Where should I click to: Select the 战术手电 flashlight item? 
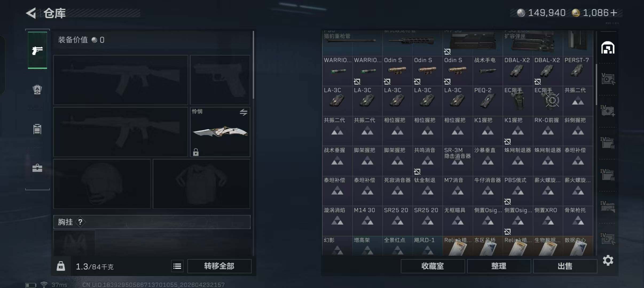pyautogui.click(x=488, y=71)
